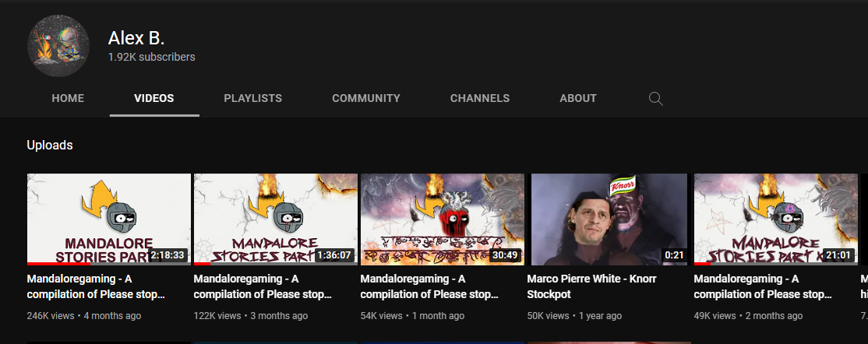Click the title of the 246K views video
Screen dimensions: 868x344
point(97,286)
